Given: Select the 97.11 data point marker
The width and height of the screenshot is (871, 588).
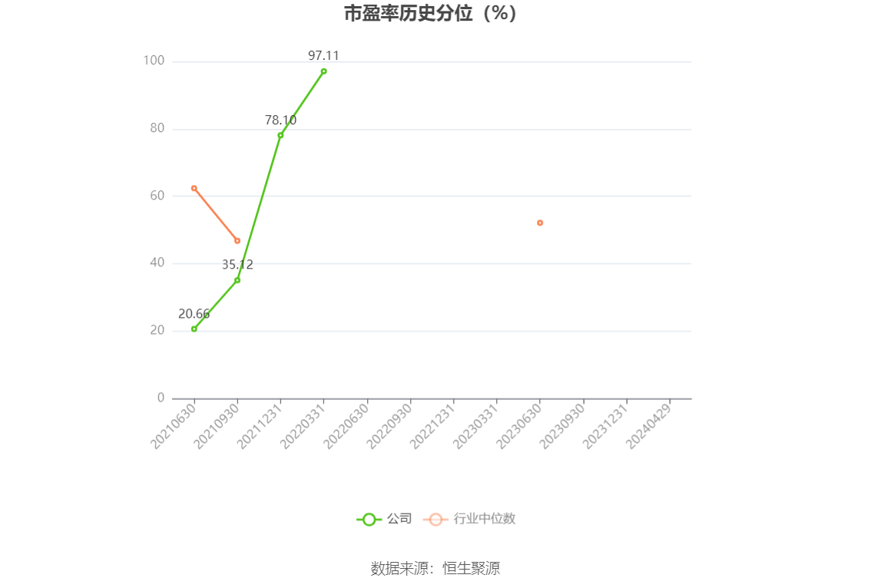Looking at the screenshot, I should [x=324, y=71].
